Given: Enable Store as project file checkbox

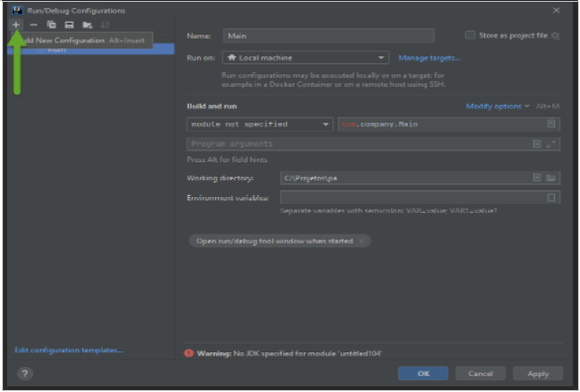Looking at the screenshot, I should click(470, 35).
